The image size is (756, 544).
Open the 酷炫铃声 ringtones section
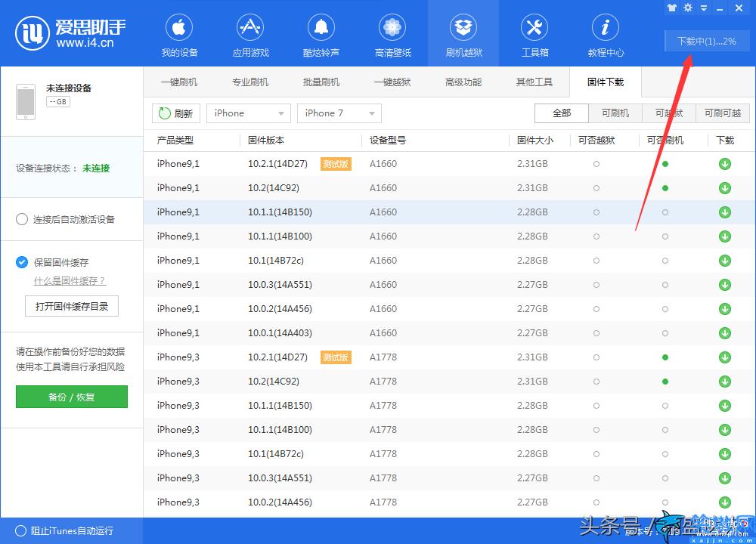click(321, 36)
